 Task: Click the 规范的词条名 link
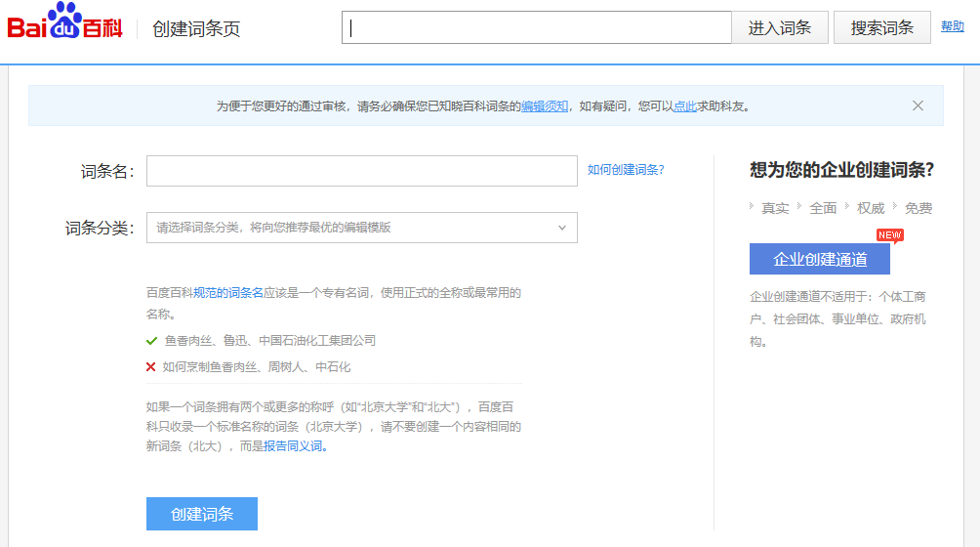[227, 292]
